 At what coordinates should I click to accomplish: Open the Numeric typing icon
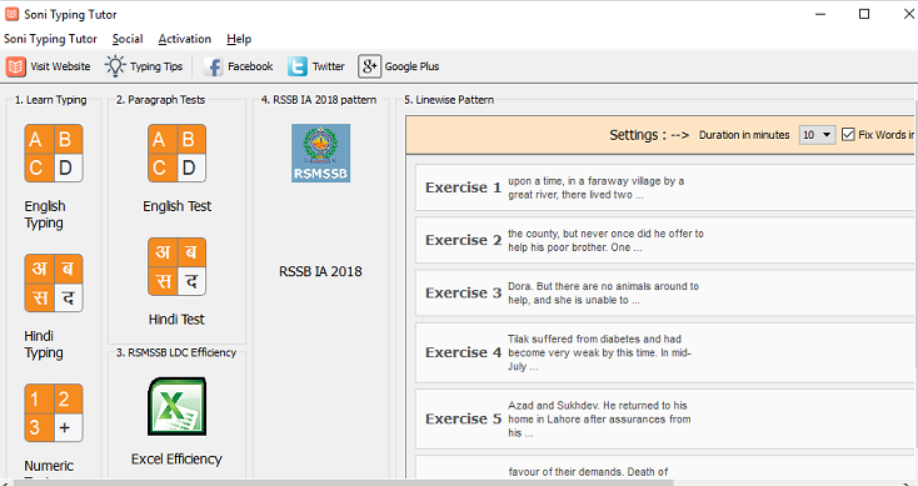pos(53,413)
